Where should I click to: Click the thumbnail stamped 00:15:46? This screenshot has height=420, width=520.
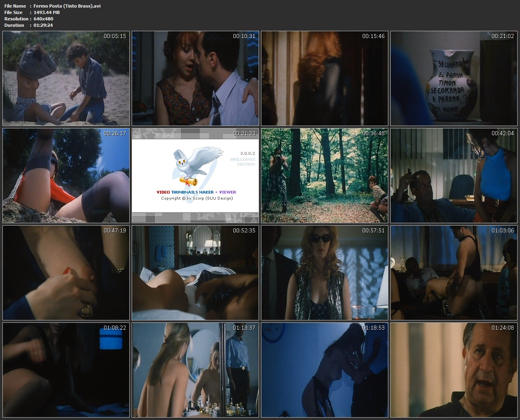(x=325, y=78)
